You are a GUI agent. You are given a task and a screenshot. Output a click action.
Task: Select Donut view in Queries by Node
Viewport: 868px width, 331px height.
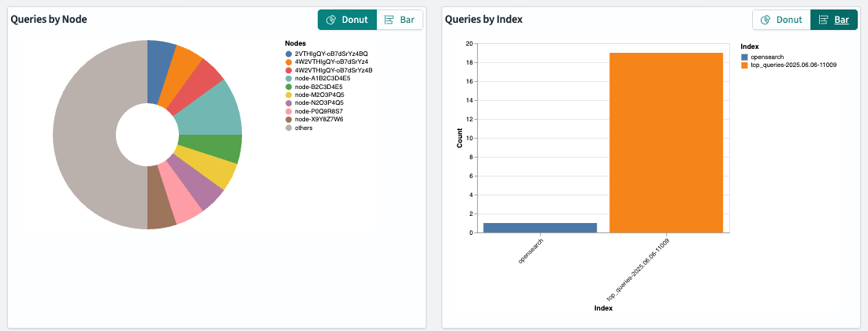click(347, 20)
